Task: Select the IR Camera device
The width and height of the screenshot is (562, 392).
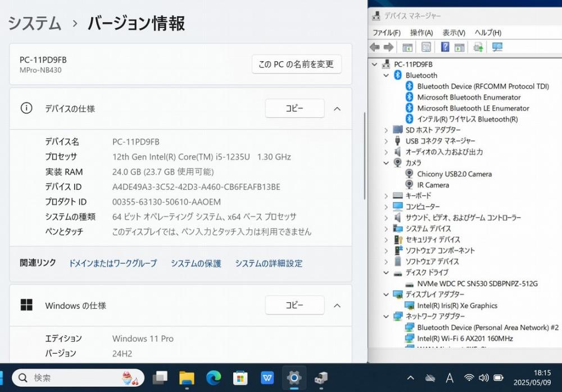Action: [x=433, y=185]
